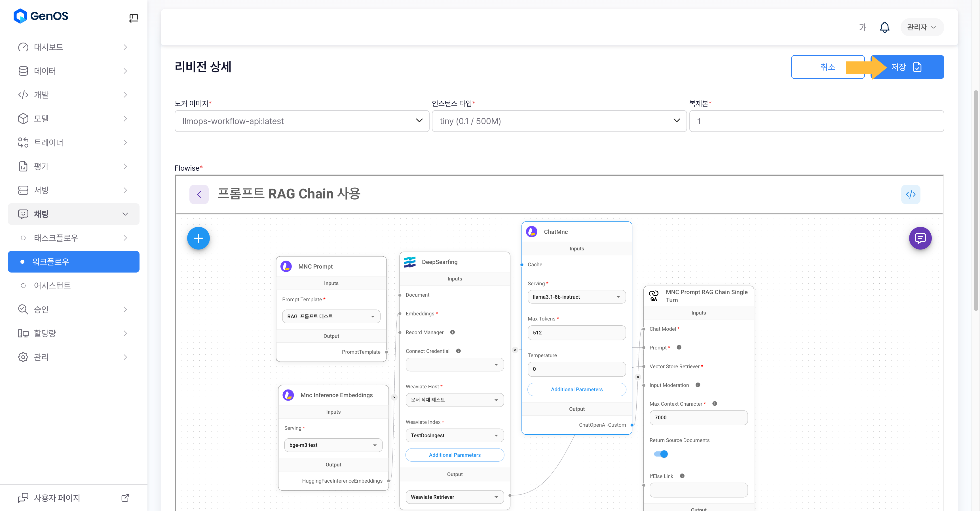Expand the 인스턴스 타입 dropdown
This screenshot has width=980, height=511.
click(559, 121)
